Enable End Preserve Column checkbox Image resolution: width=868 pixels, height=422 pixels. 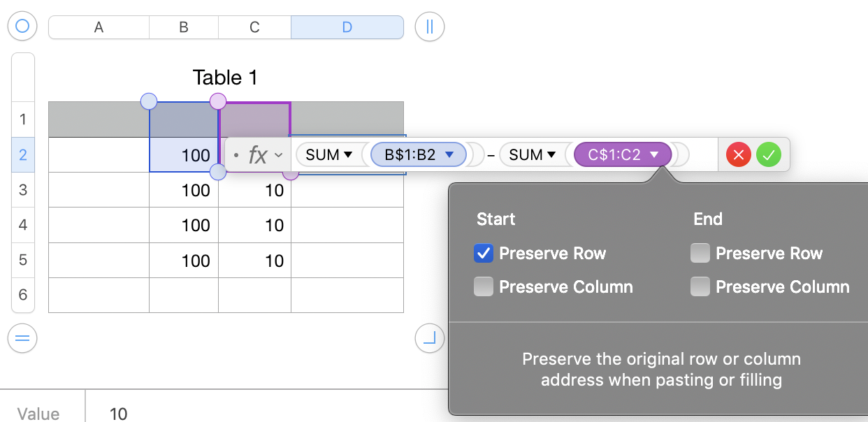click(700, 286)
